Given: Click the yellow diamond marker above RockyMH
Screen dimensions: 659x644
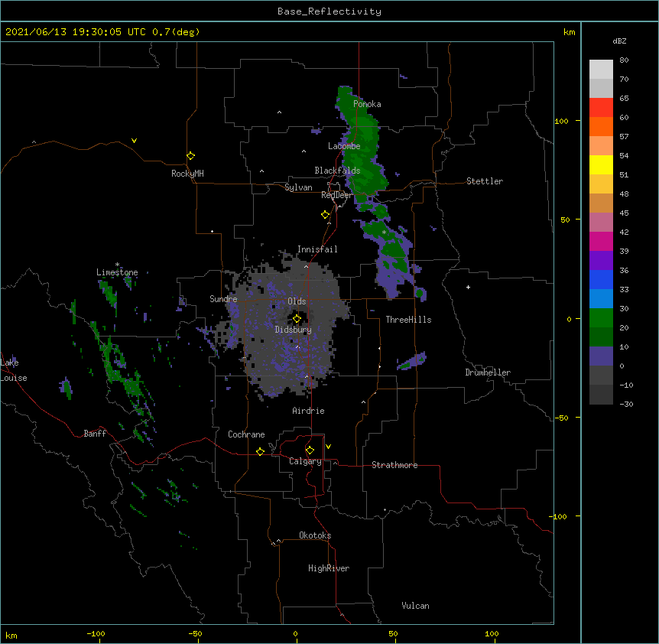Looking at the screenshot, I should click(x=190, y=155).
